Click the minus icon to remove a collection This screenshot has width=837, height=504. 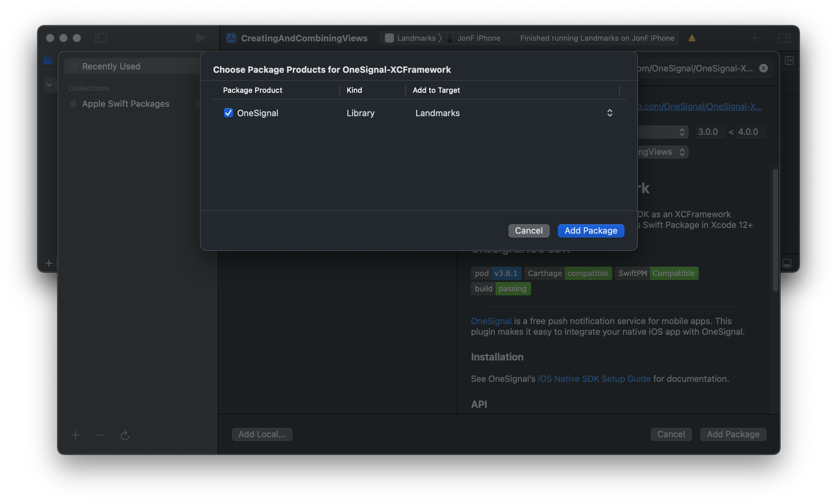pos(100,435)
